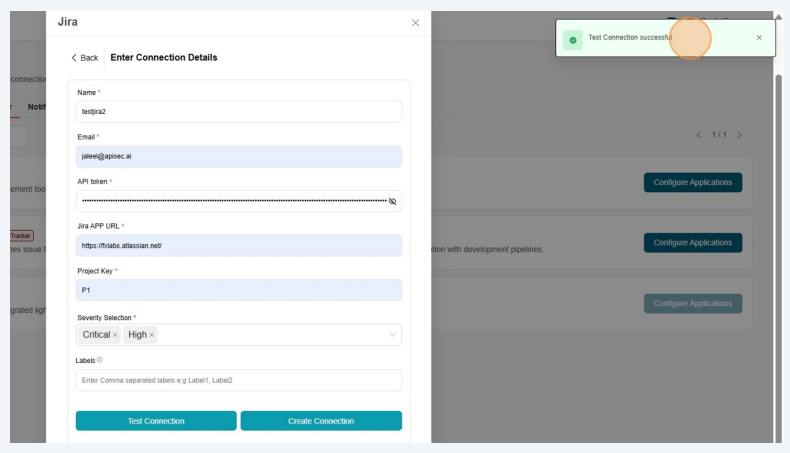Click the Email input field

pyautogui.click(x=239, y=157)
